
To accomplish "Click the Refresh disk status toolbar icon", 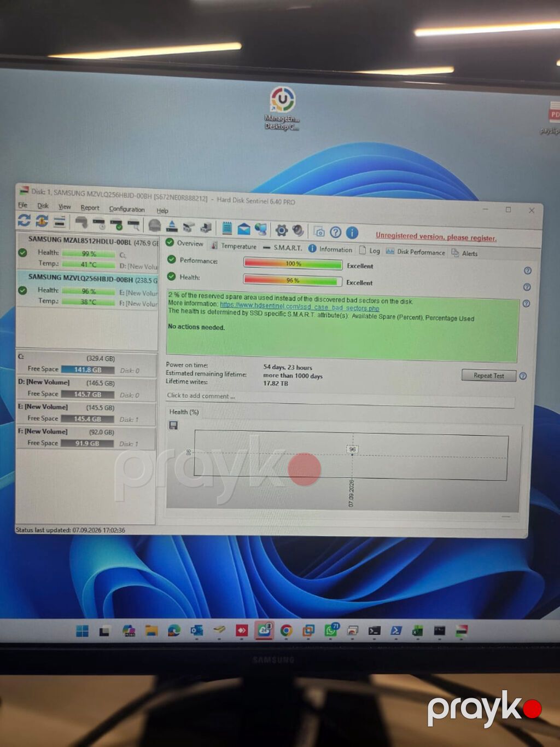I will 24,221.
